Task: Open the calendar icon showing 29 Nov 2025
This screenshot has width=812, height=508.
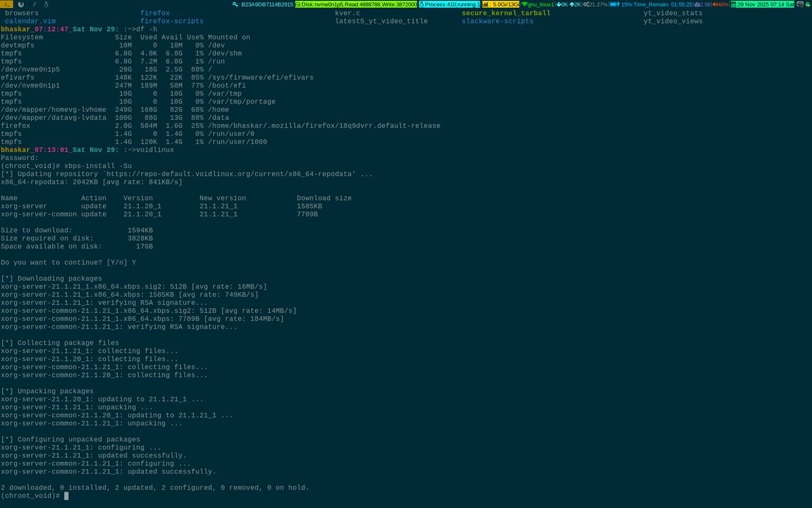Action: pyautogui.click(x=734, y=3)
